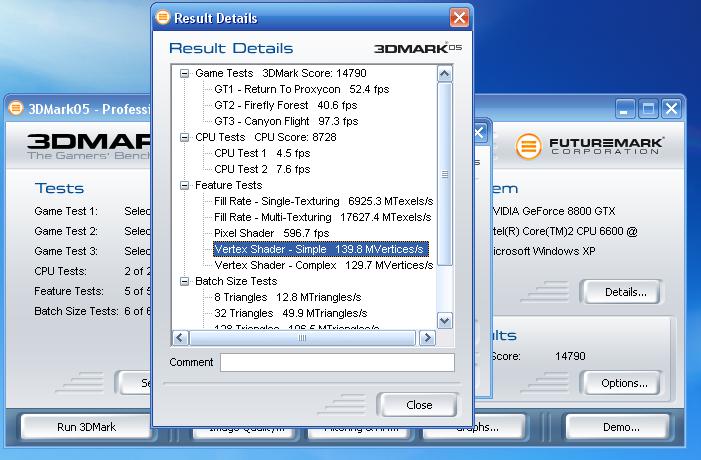This screenshot has width=701, height=460.
Task: Select CPU Test 1 result row
Action: click(262, 153)
